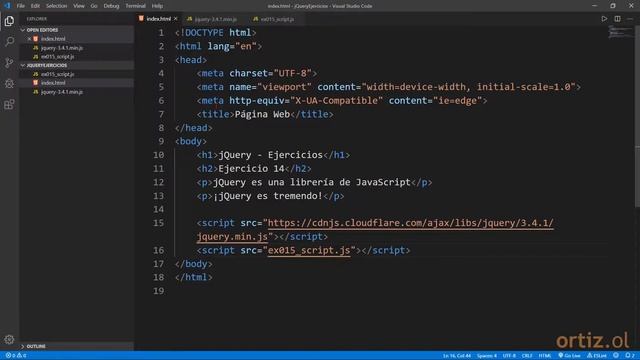The height and width of the screenshot is (360, 640).
Task: Expand the OUTLINE section
Action: 33,346
